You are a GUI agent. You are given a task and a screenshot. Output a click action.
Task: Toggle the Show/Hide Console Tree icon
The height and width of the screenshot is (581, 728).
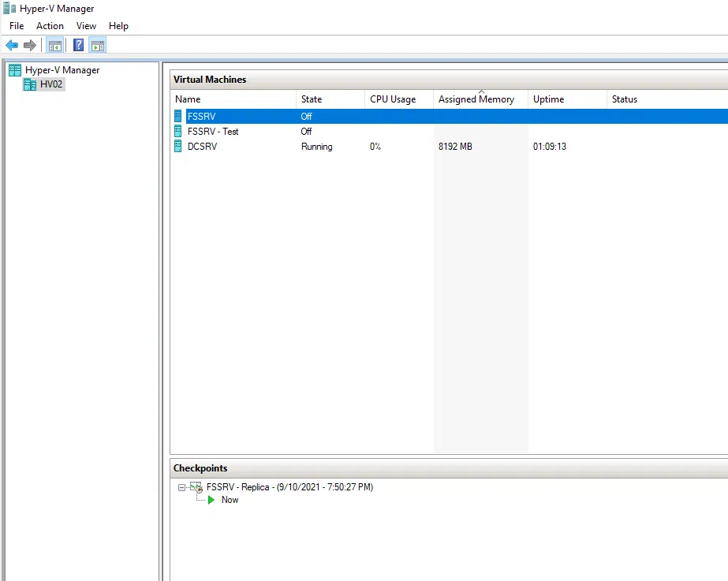[x=54, y=46]
